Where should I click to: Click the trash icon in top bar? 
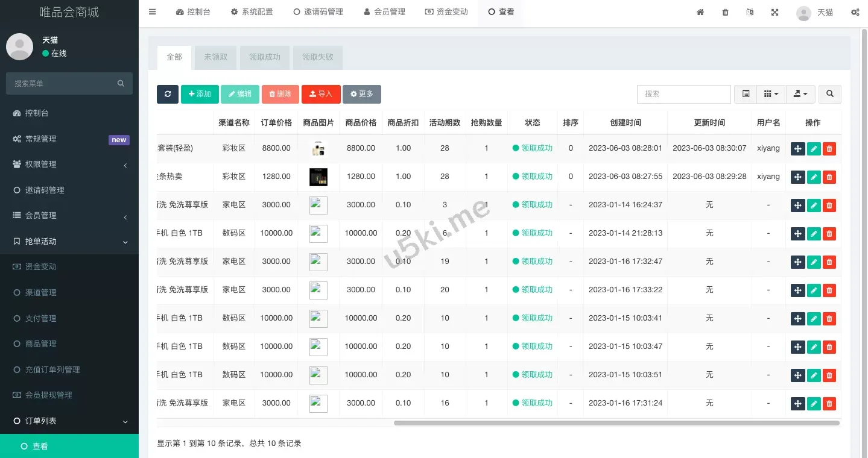(725, 12)
